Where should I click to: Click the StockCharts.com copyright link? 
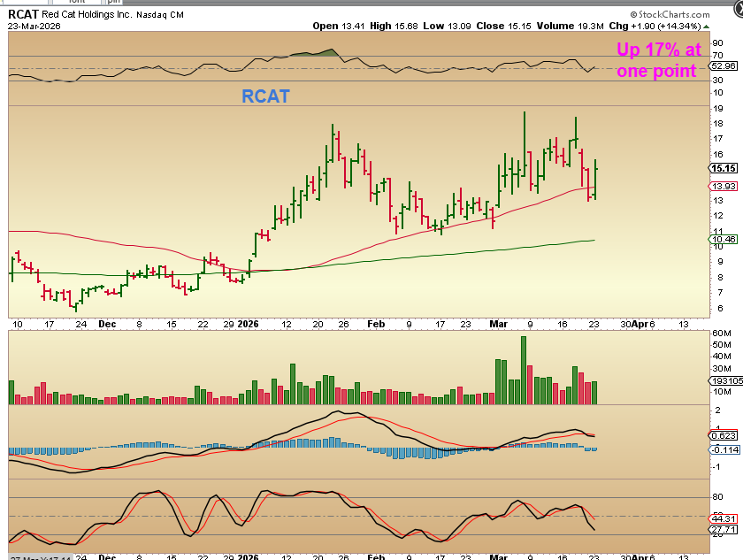(670, 15)
